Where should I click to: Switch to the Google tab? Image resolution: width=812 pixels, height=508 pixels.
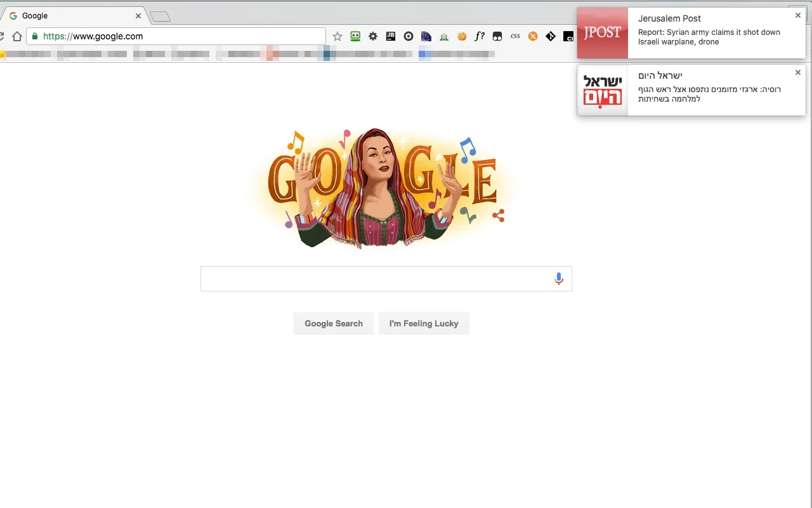tap(75, 16)
